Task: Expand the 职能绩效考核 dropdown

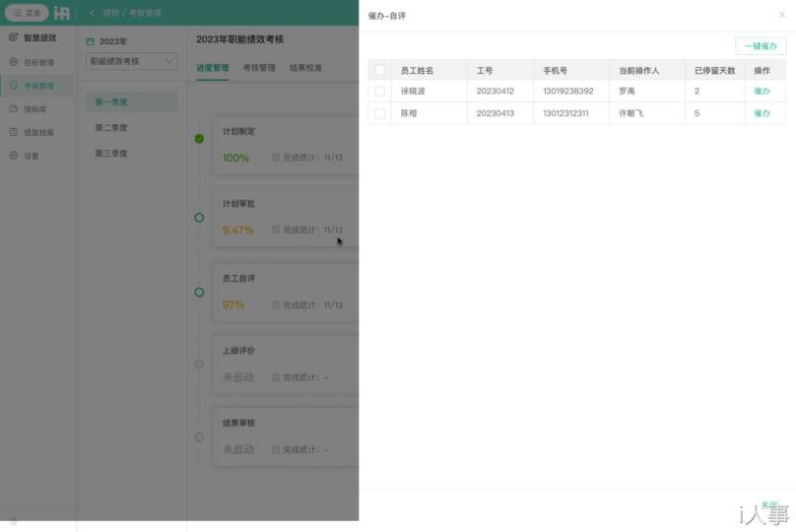Action: [x=168, y=61]
